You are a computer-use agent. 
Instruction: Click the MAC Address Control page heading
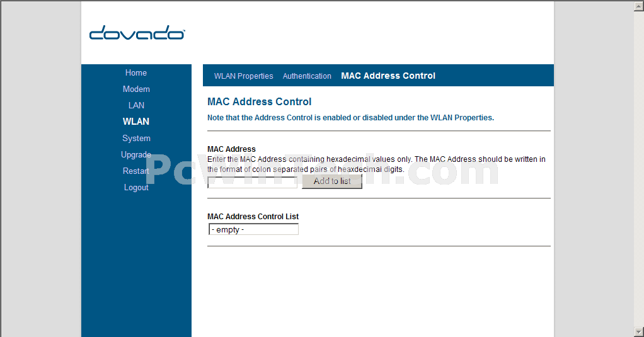coord(259,101)
